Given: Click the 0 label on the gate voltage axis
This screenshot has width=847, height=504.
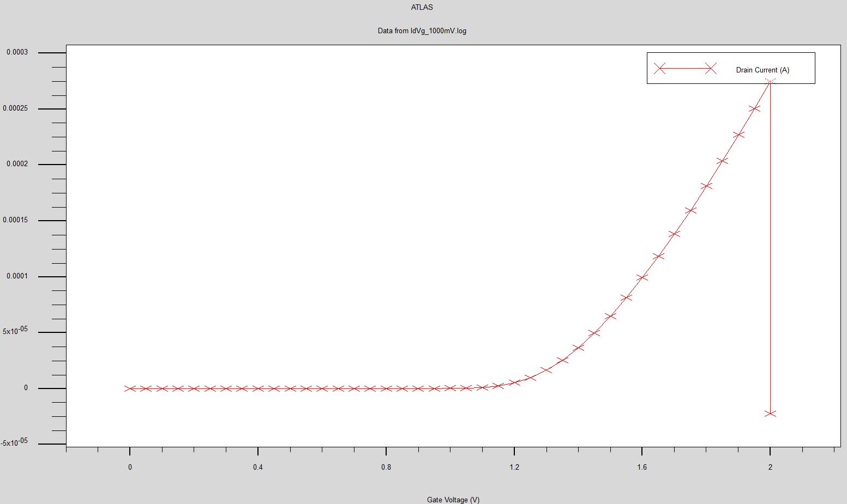Looking at the screenshot, I should click(x=130, y=467).
